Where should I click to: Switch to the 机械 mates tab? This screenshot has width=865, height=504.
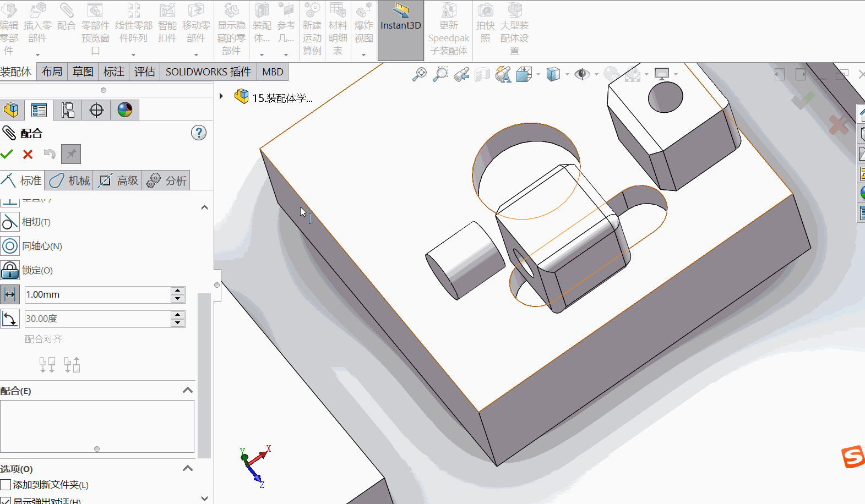point(69,180)
